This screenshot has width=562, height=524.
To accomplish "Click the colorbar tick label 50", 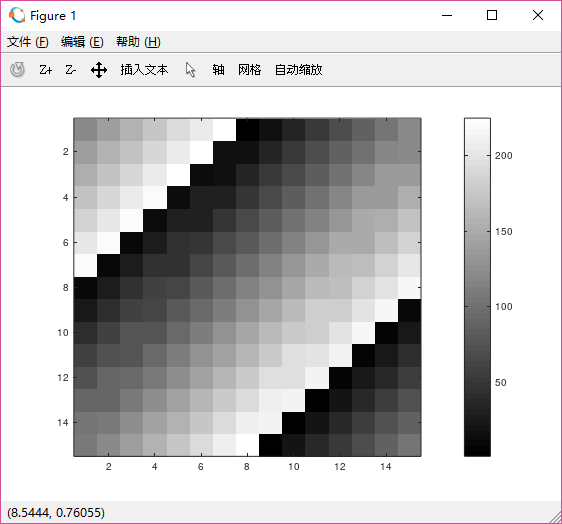I will (501, 382).
